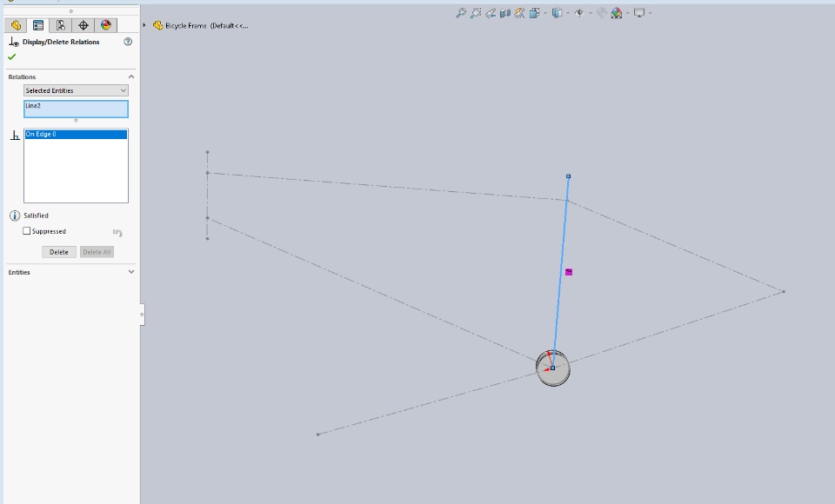Open the FeatureManager Design Tree tab

coord(16,25)
